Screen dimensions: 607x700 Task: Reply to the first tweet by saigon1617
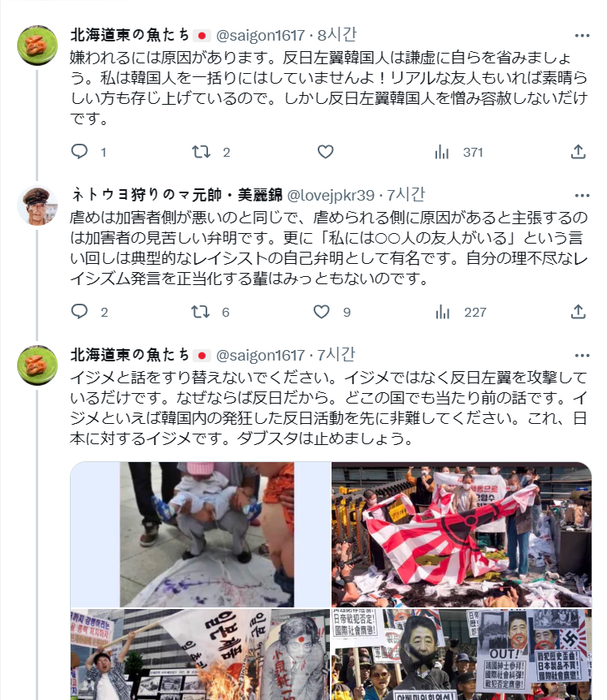(80, 152)
